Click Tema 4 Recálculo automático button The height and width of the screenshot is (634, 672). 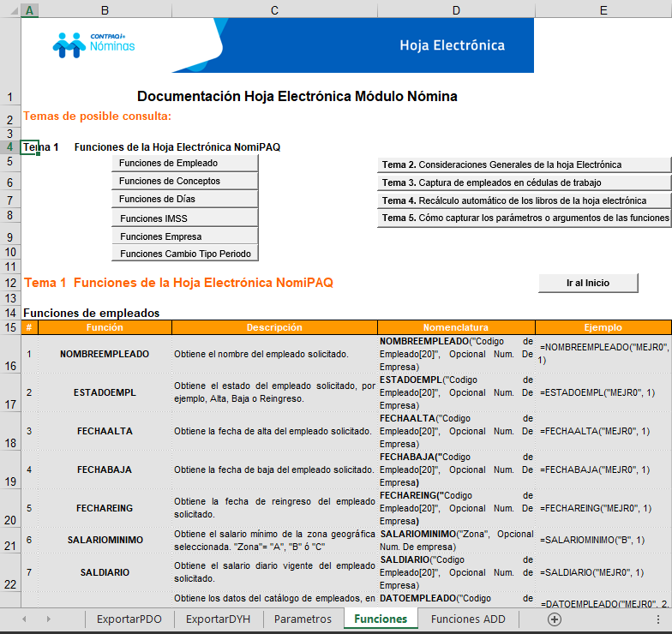pos(524,200)
